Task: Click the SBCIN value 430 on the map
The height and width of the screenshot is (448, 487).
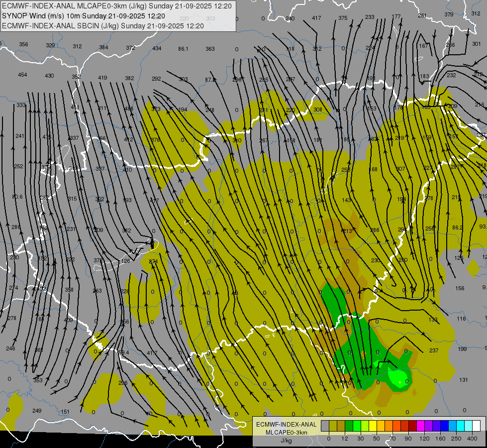Action: pyautogui.click(x=49, y=76)
